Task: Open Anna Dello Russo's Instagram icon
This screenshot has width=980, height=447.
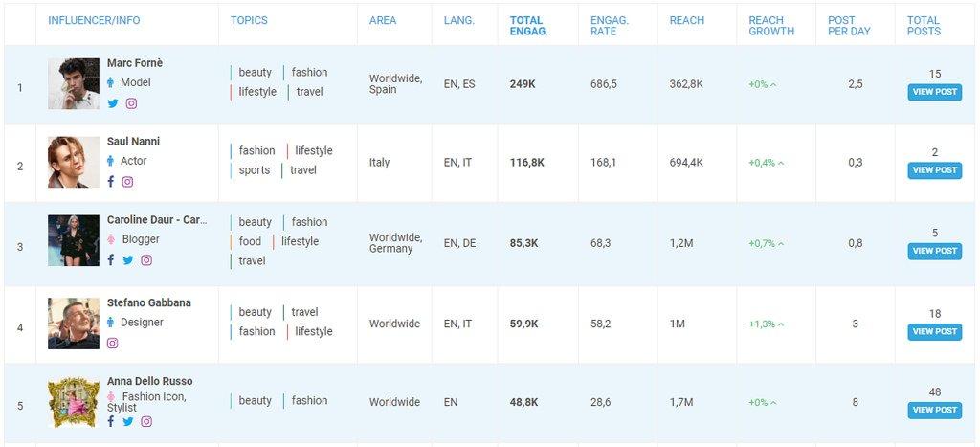Action: pyautogui.click(x=146, y=421)
